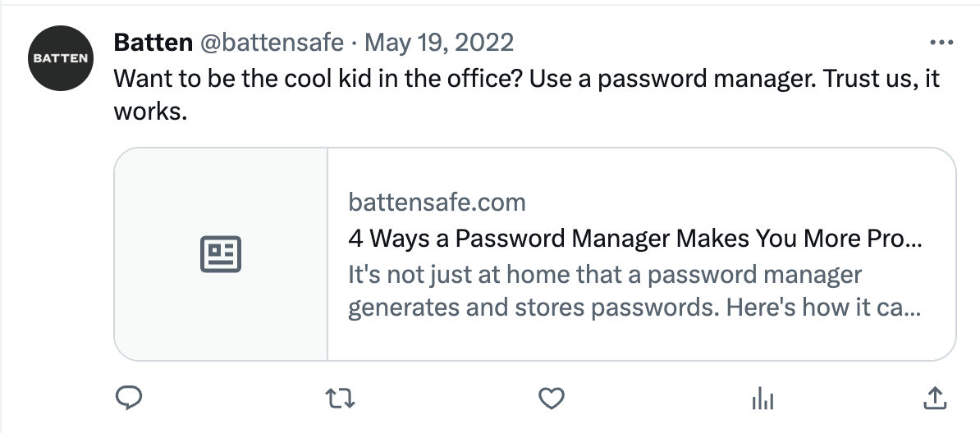This screenshot has width=980, height=433.
Task: Open the Batten profile avatar
Action: (x=61, y=58)
